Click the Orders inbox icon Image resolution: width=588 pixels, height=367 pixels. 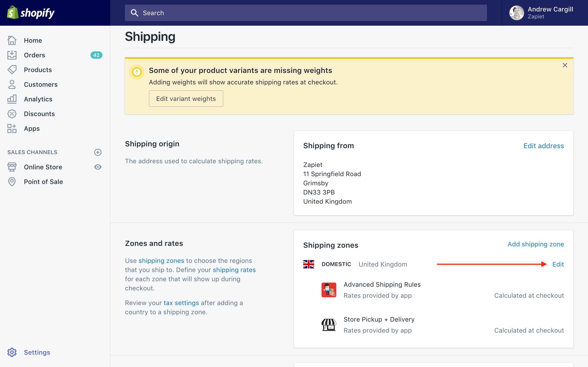[x=12, y=55]
